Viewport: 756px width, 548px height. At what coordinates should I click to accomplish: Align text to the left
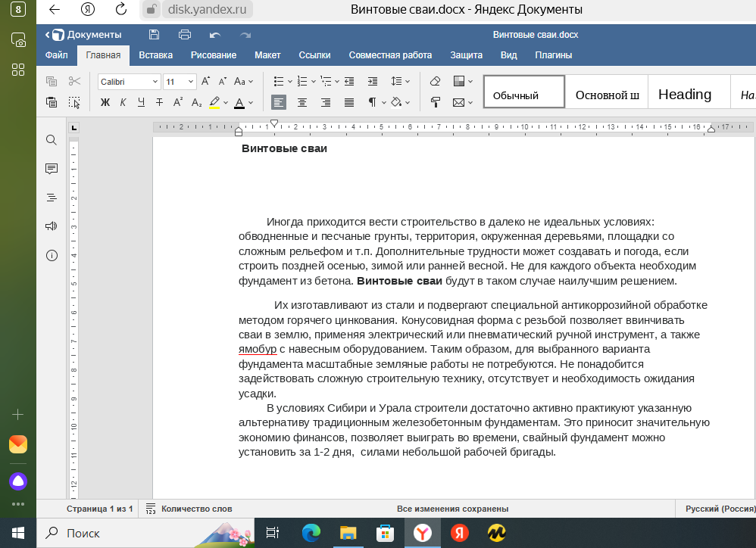click(x=279, y=102)
